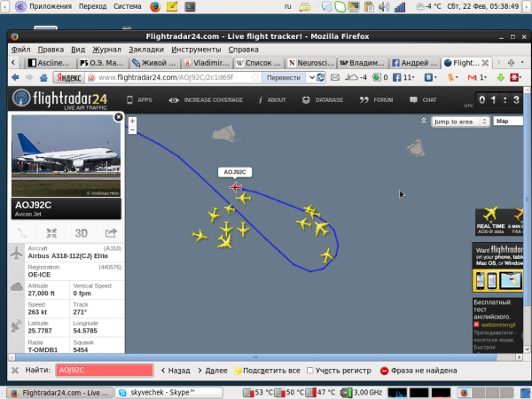
Task: Go back with the browser arrow
Action: tap(15, 77)
